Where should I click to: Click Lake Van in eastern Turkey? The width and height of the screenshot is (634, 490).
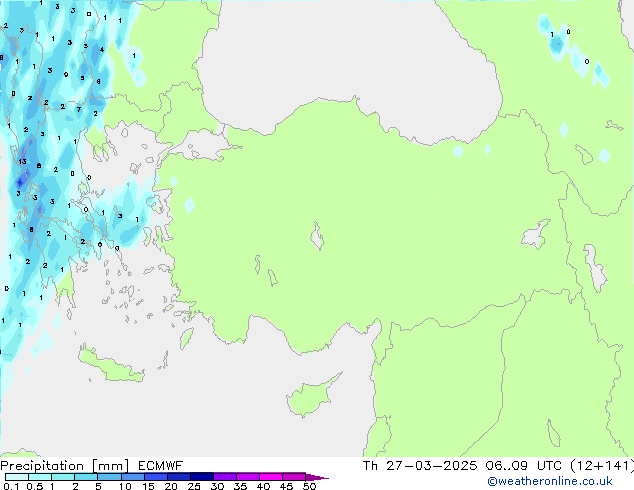click(536, 234)
